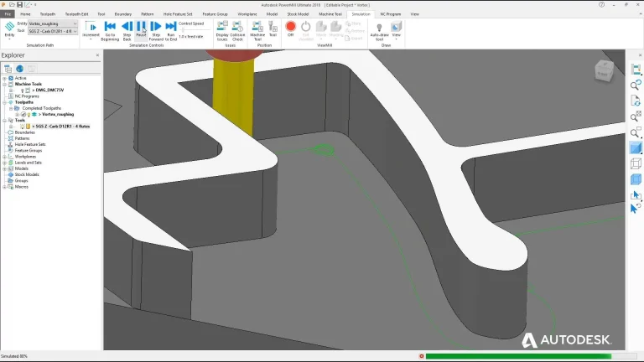
Task: Select the Explorer globe browser icon
Action: pyautogui.click(x=20, y=69)
